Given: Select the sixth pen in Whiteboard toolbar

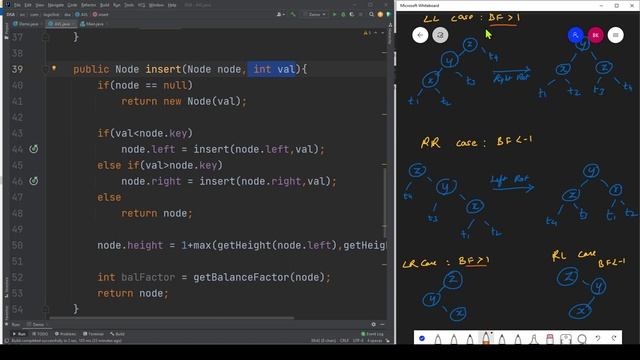Looking at the screenshot, I should [518, 338].
